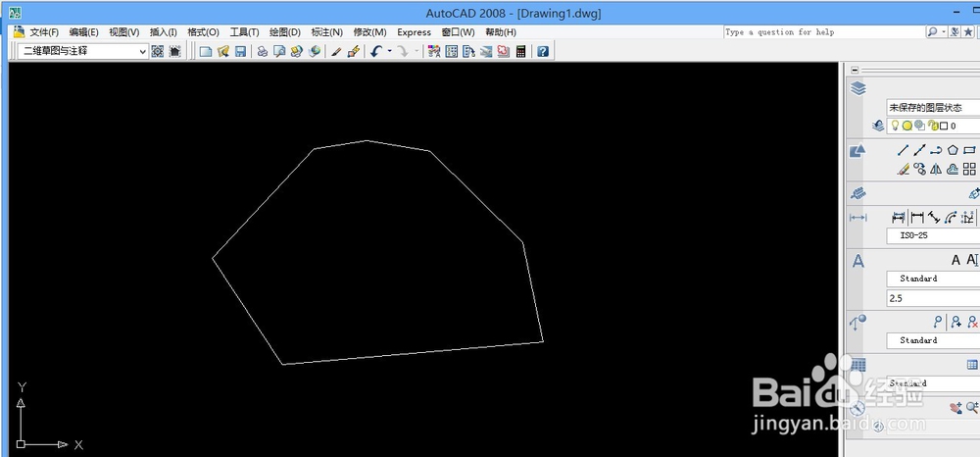
Task: Open the 标注(N) menu
Action: pyautogui.click(x=327, y=32)
